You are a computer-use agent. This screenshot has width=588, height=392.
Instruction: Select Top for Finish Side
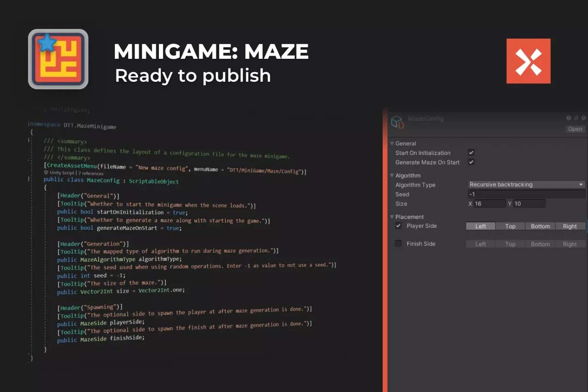point(510,244)
